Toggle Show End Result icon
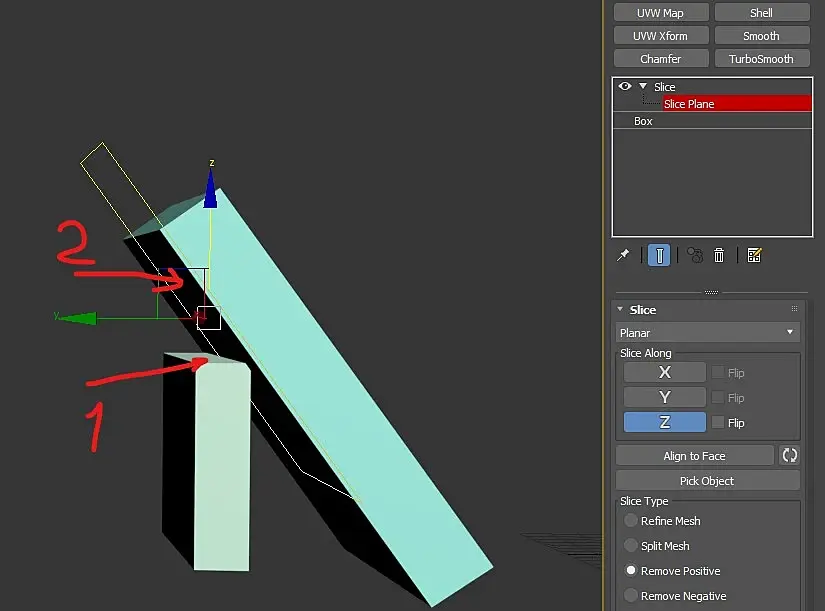Screen dimensions: 825x611 coord(658,256)
